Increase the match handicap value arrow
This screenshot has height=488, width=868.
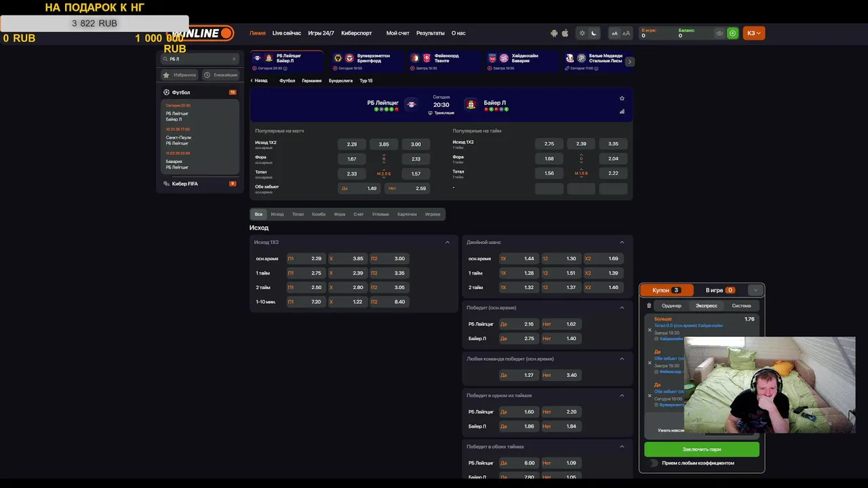pyautogui.click(x=384, y=155)
